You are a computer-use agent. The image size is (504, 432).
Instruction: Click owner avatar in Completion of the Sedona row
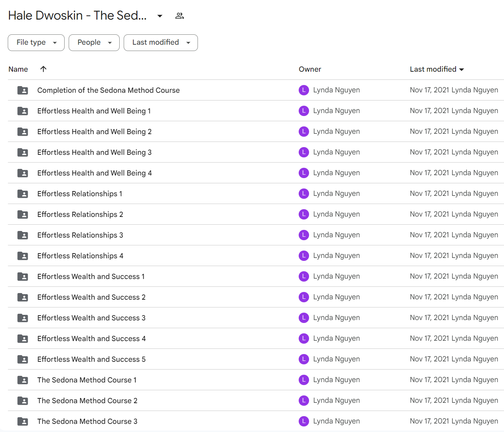coord(304,90)
